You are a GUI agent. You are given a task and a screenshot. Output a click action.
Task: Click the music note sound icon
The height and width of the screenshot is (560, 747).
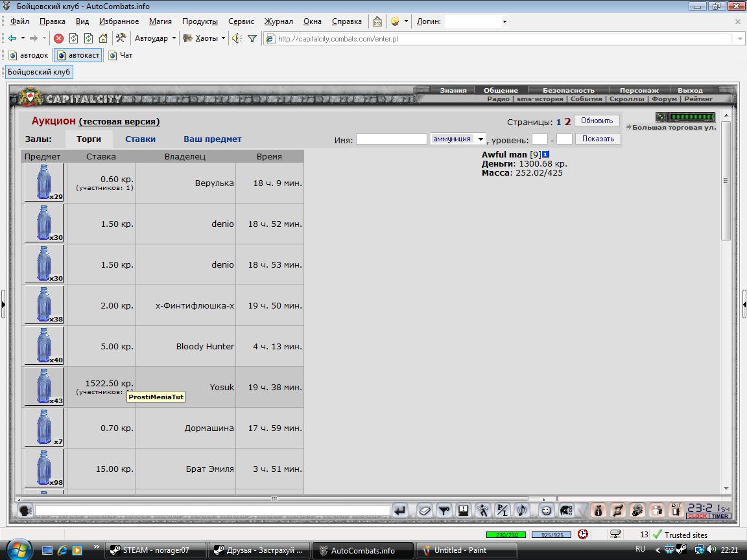(x=521, y=511)
